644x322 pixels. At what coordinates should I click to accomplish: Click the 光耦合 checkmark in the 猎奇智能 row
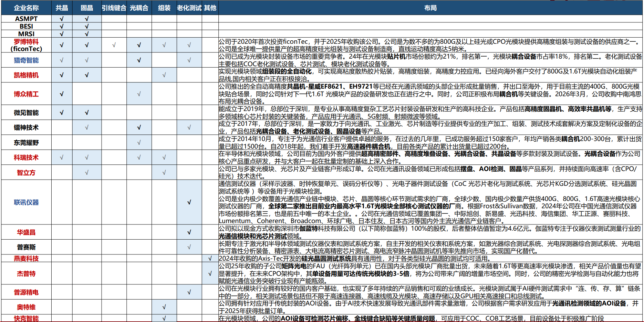click(139, 60)
